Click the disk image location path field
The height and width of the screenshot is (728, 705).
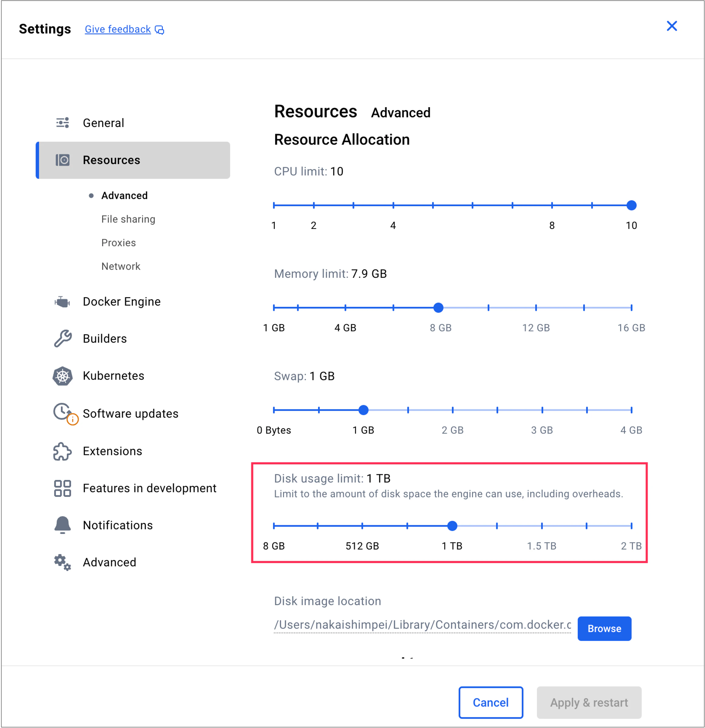422,625
